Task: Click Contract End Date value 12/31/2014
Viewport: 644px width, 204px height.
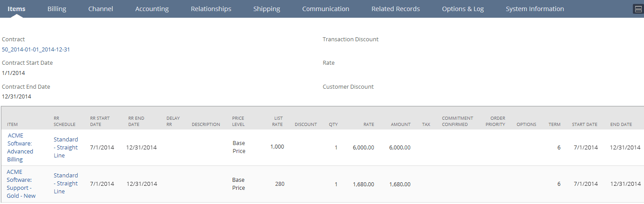Action: pyautogui.click(x=16, y=97)
